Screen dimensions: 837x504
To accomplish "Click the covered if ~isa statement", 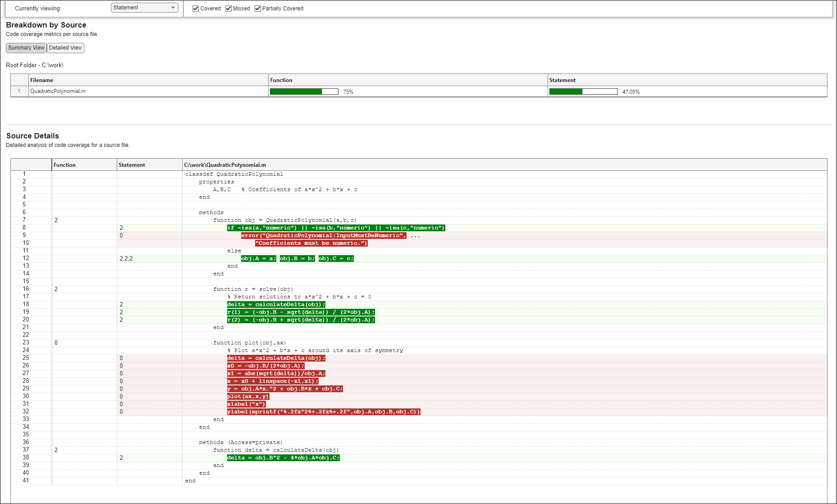I will (336, 228).
